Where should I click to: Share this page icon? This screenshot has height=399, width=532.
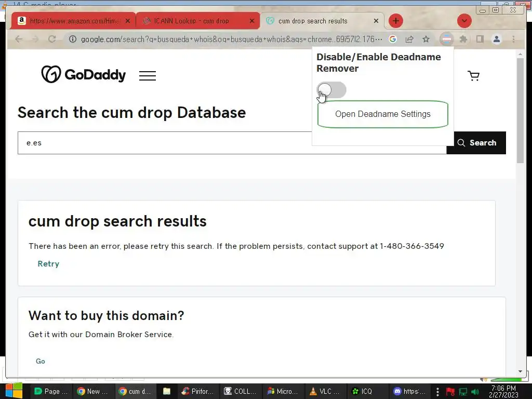(x=409, y=39)
